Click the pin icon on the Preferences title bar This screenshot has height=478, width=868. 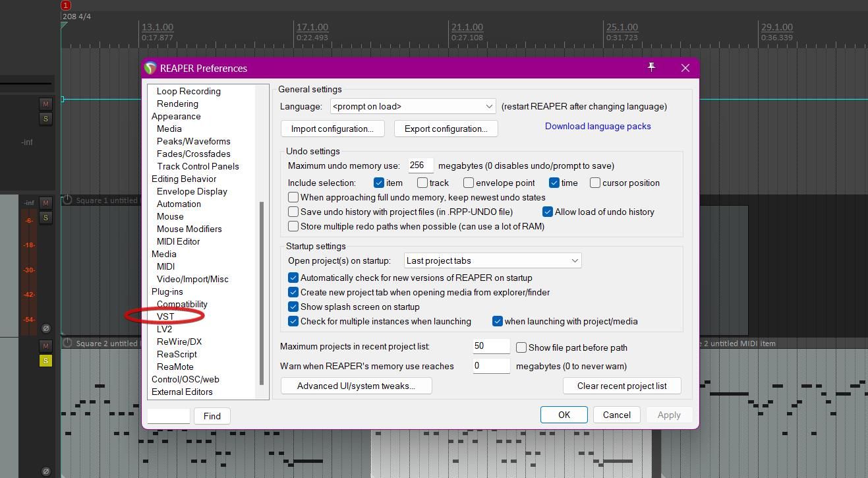pos(651,67)
